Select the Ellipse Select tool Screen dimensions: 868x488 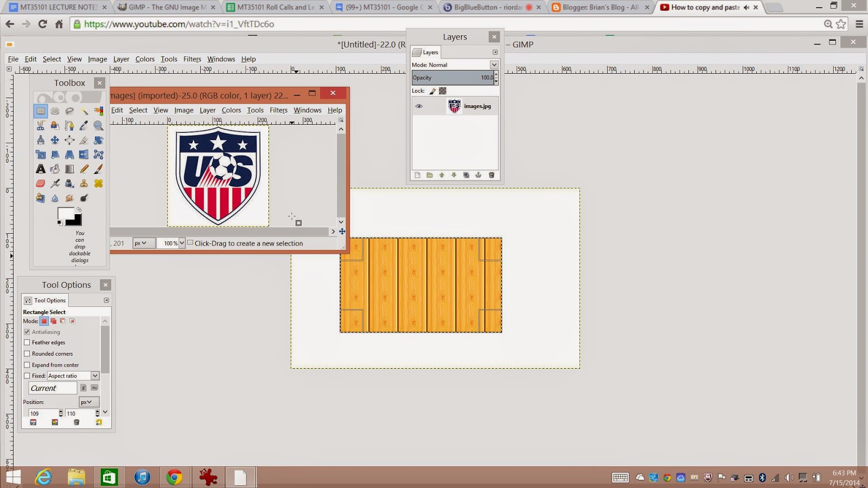click(55, 111)
